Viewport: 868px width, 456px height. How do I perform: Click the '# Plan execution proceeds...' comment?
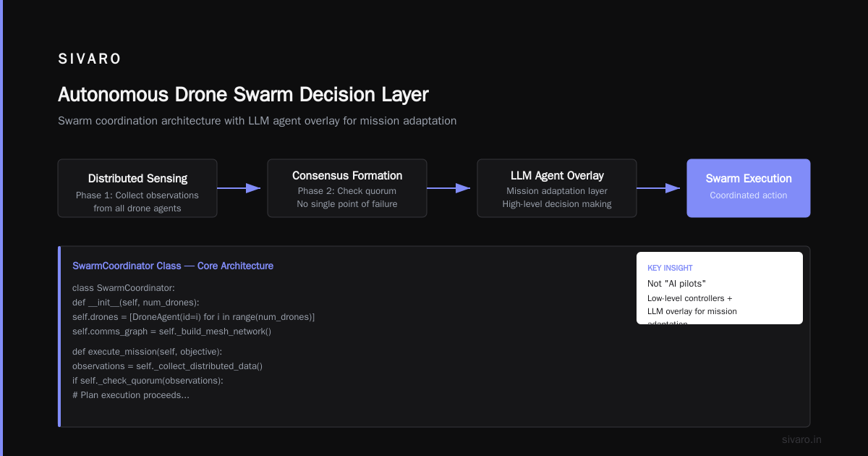coord(131,395)
